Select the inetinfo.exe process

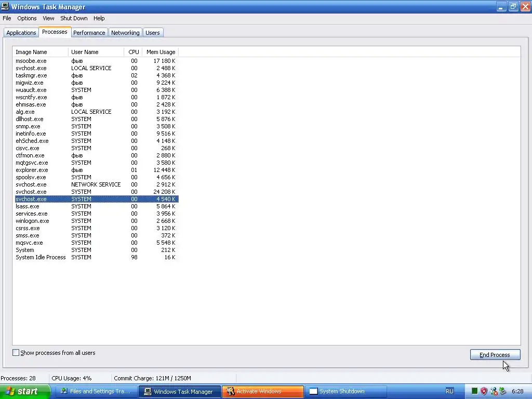[x=96, y=134]
